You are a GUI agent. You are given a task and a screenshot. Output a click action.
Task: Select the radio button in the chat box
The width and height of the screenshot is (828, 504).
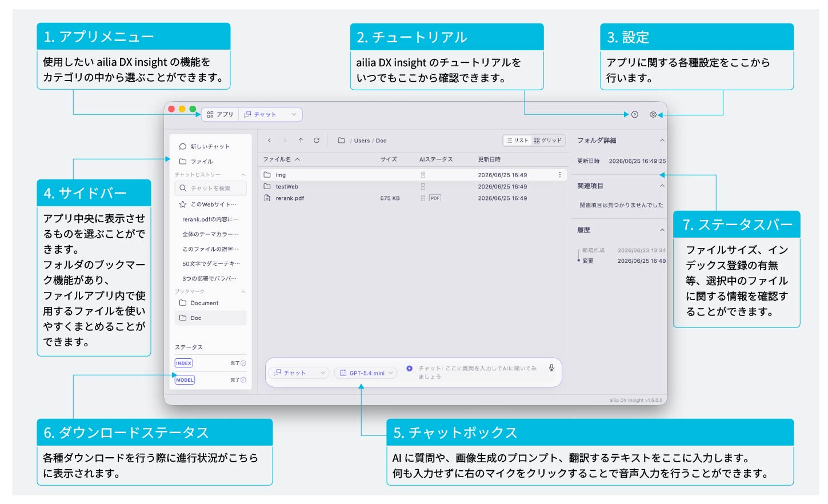click(409, 369)
